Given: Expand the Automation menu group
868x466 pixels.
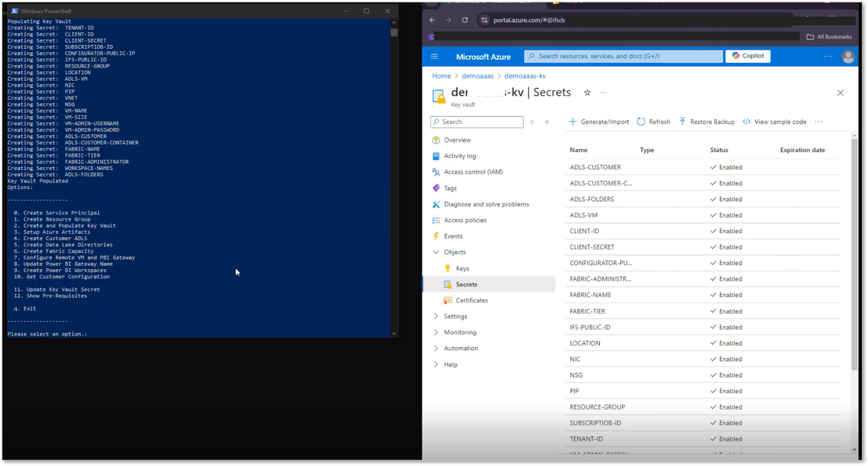Looking at the screenshot, I should pyautogui.click(x=436, y=348).
